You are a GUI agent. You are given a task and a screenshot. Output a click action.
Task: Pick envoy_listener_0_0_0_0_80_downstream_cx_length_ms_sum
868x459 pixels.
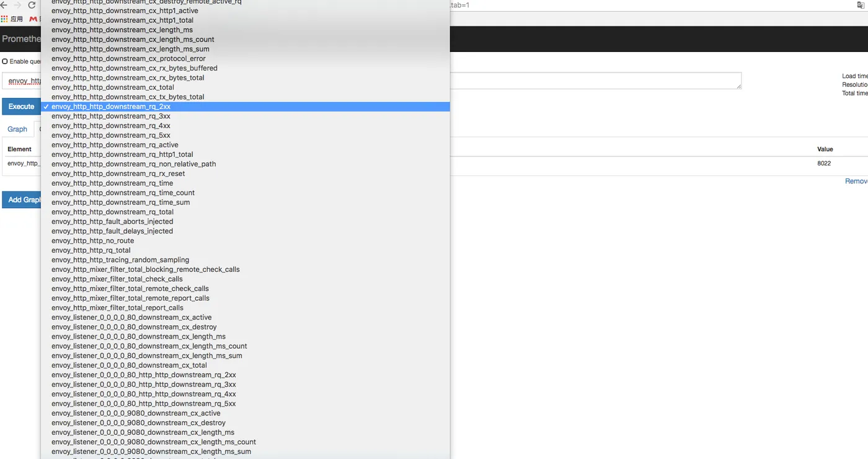click(246, 356)
